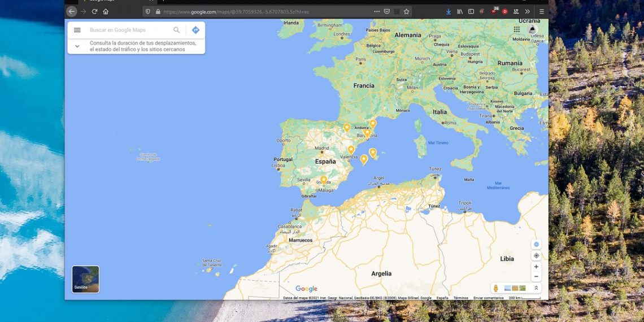Viewport: 644px width, 322px height.
Task: Open tracking protection shield in address bar
Action: point(148,11)
